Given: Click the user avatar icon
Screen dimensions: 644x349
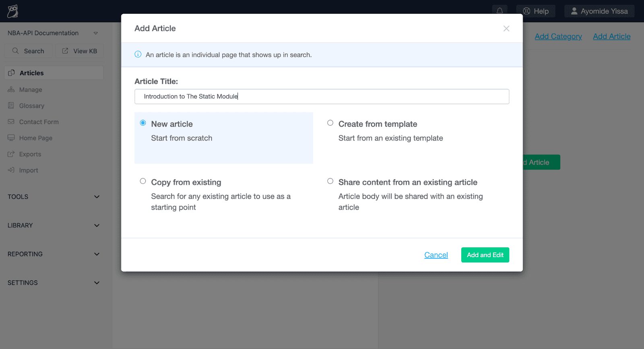Looking at the screenshot, I should coord(574,11).
